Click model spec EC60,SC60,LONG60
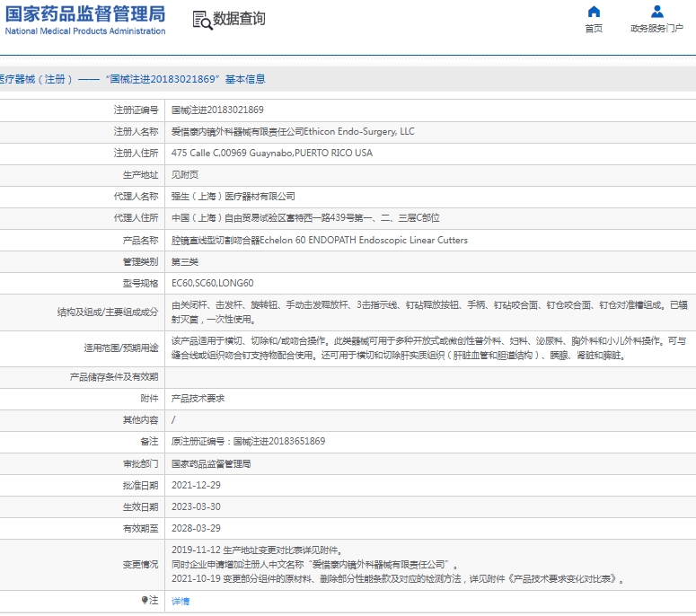696x616 pixels. pyautogui.click(x=212, y=283)
